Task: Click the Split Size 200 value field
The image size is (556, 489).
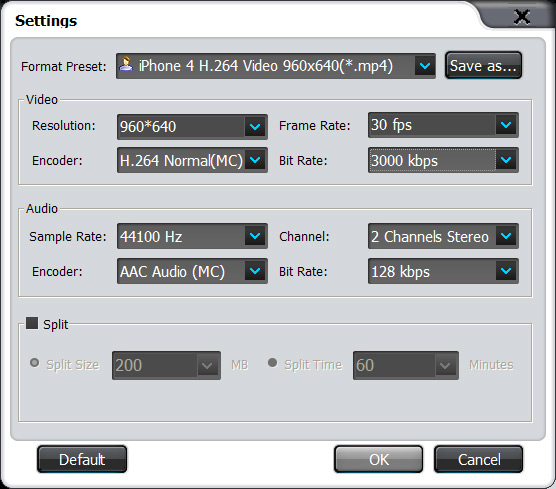Action: click(x=155, y=365)
